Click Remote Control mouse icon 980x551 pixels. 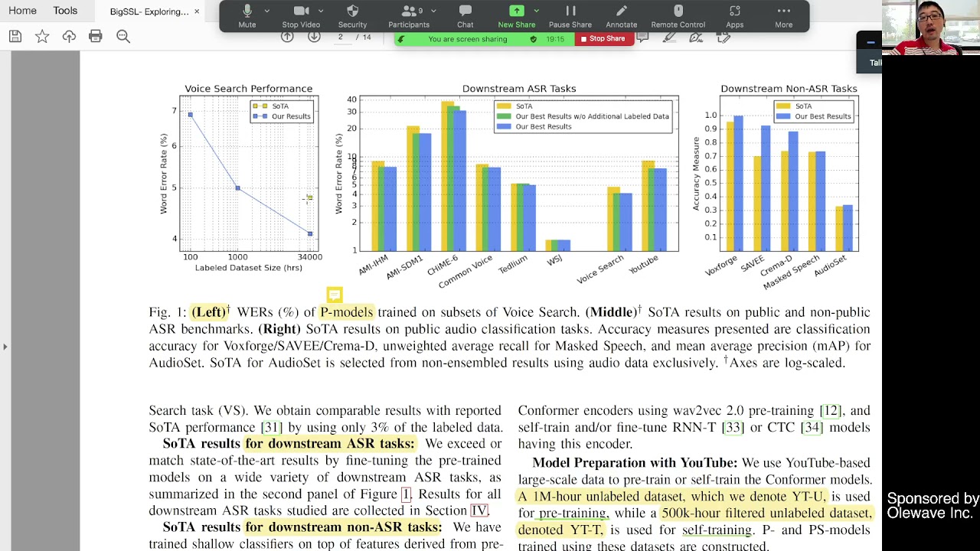tap(678, 16)
